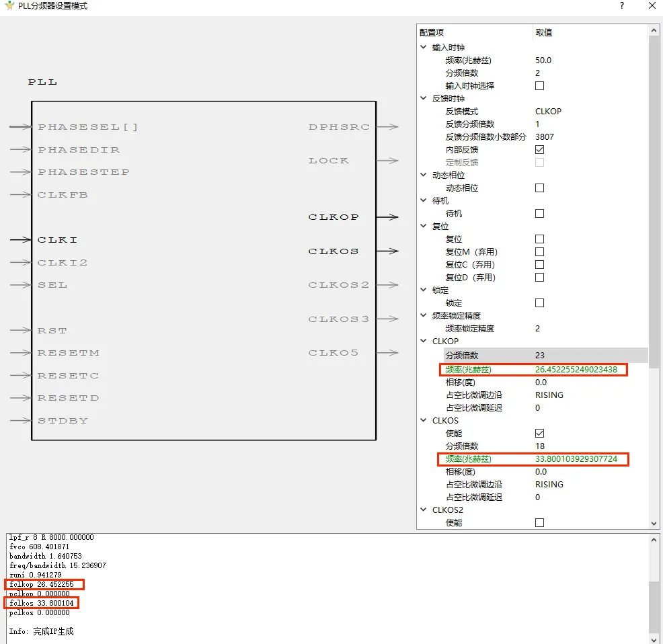Collapse the CLKOS2 group

pyautogui.click(x=423, y=510)
